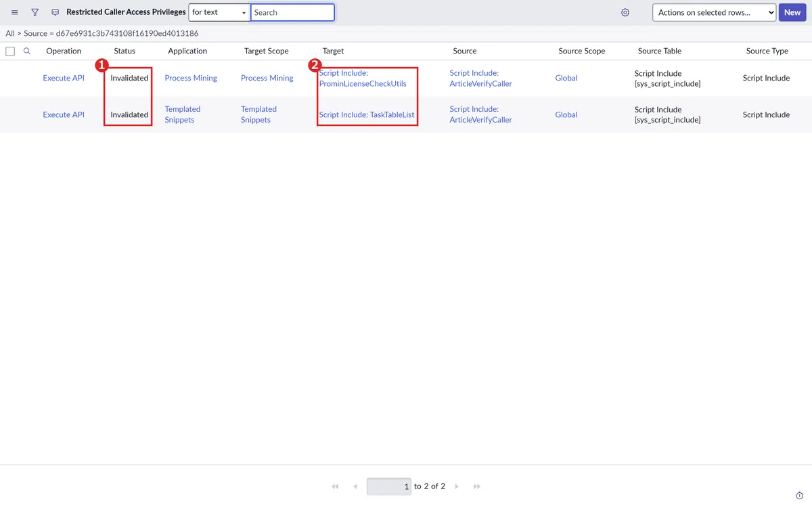Screen dimensions: 812x508
Task: Click Source Table cell in first row
Action: tap(668, 79)
